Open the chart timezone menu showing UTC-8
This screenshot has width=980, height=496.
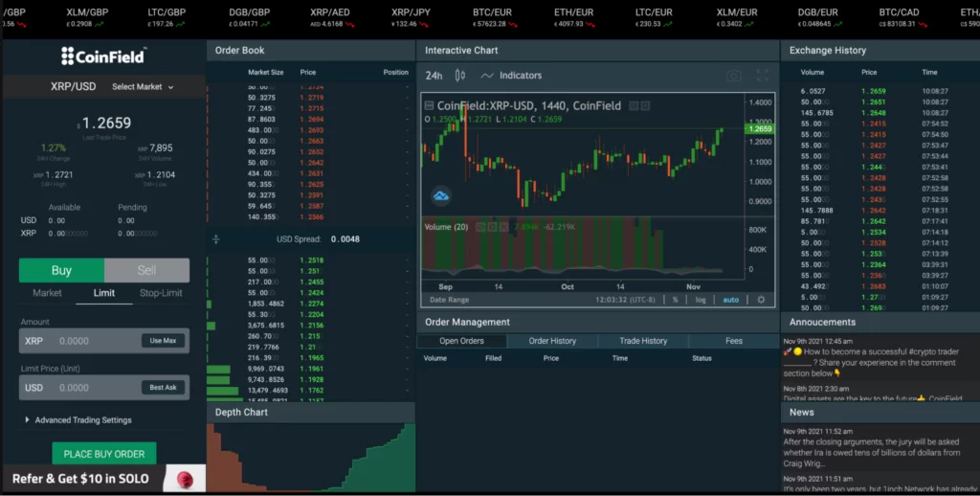pos(625,300)
